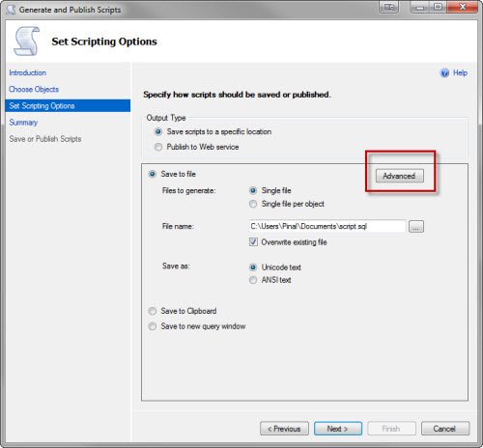Open the Summary step
Screen dimensions: 483x448
[23, 123]
